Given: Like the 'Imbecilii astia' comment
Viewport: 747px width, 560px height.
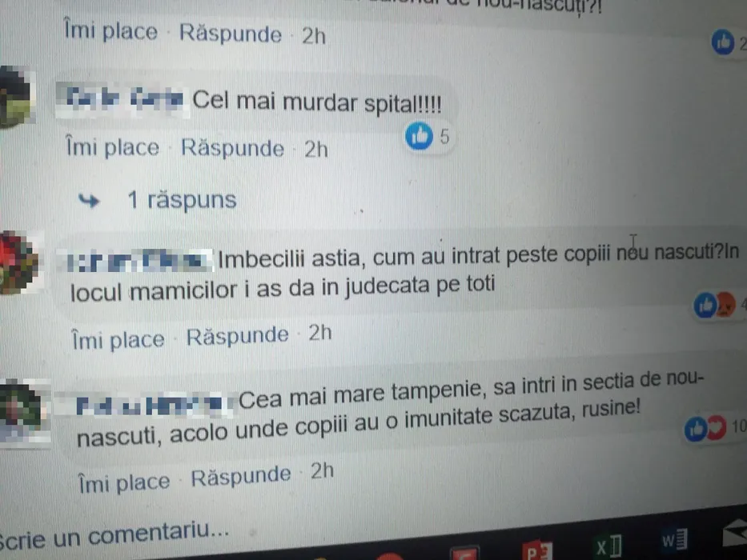Looking at the screenshot, I should tap(118, 339).
